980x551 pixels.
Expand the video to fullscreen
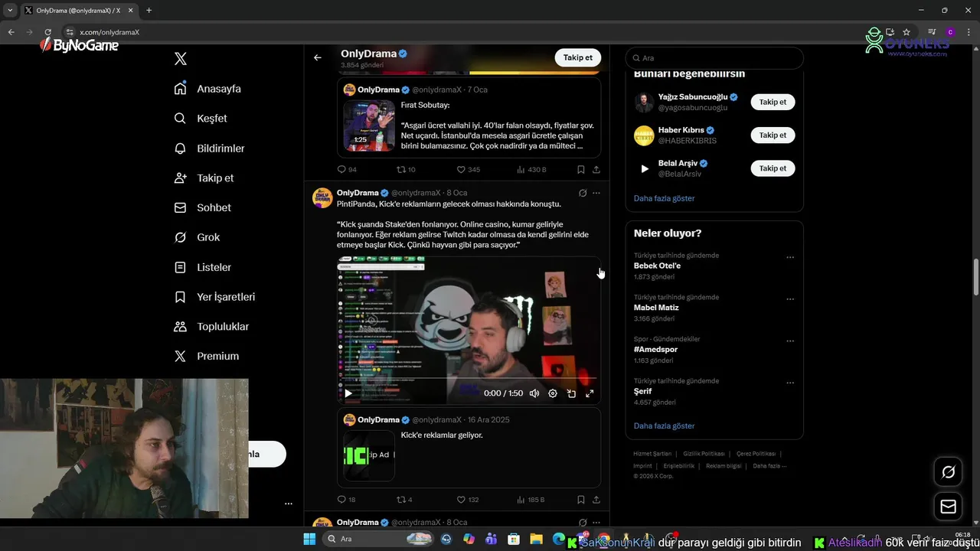point(590,393)
